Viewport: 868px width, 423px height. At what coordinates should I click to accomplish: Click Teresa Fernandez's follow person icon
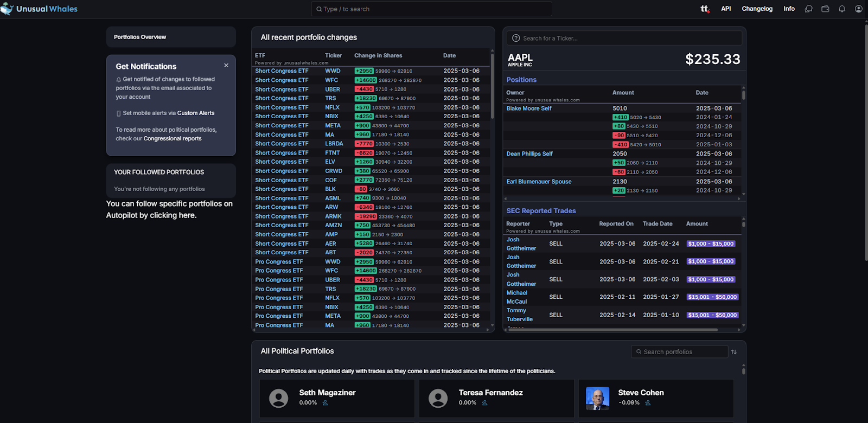pos(484,403)
